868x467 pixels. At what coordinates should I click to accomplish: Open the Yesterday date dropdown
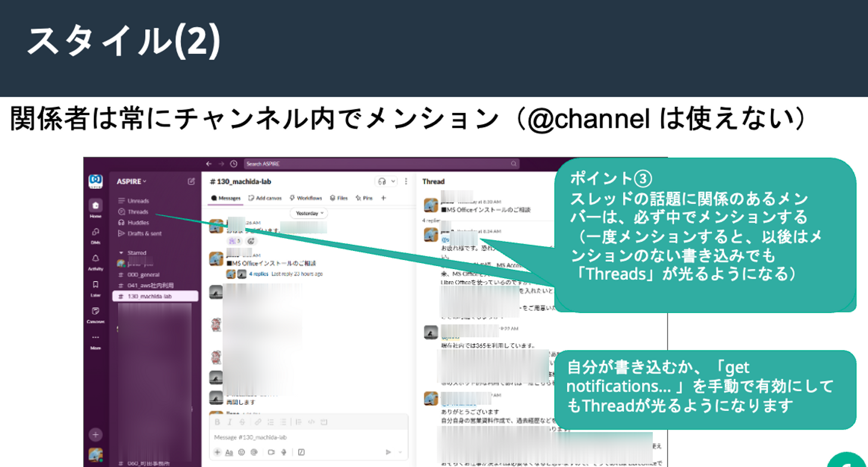(309, 213)
